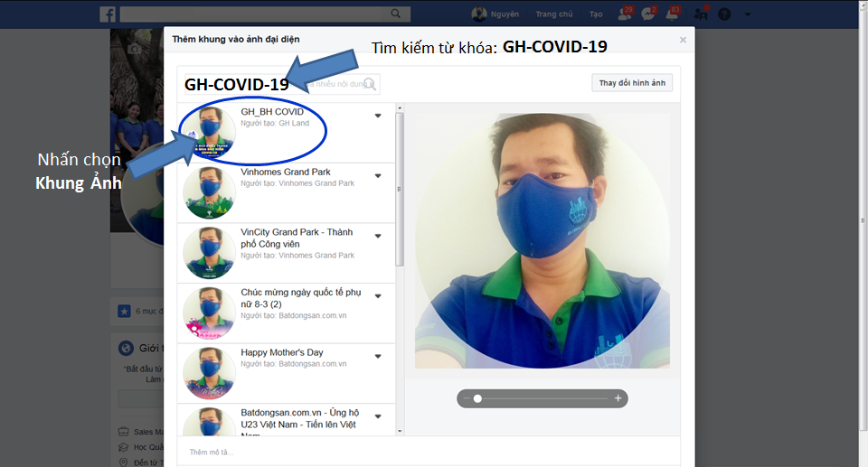The height and width of the screenshot is (467, 868).
Task: Click the camera icon on cover photo
Action: 135,50
